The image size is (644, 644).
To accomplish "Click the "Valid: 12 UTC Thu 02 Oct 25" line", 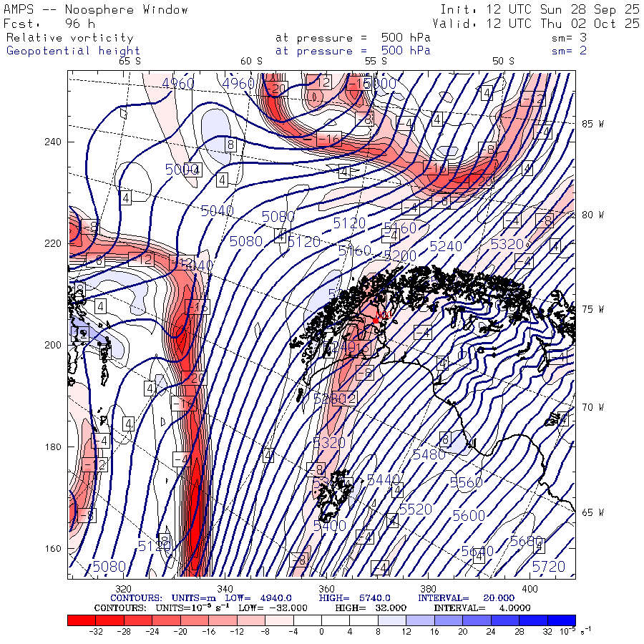I will [x=535, y=24].
